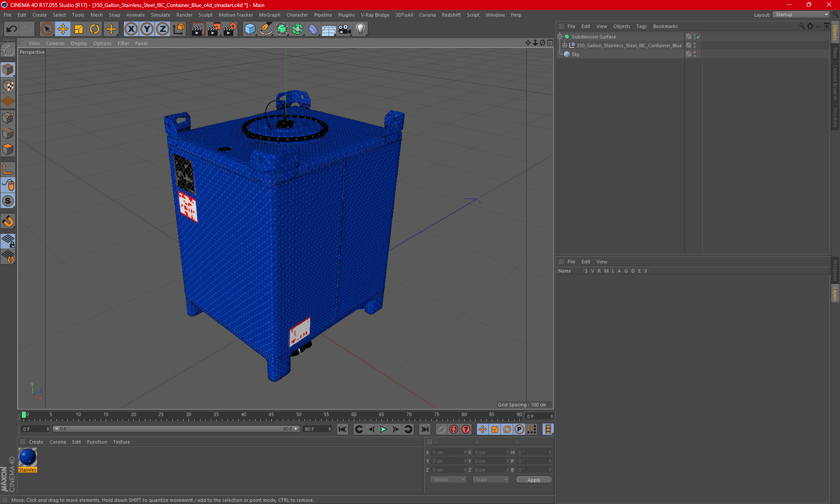
Task: Toggle viewport maximize icon
Action: (550, 43)
